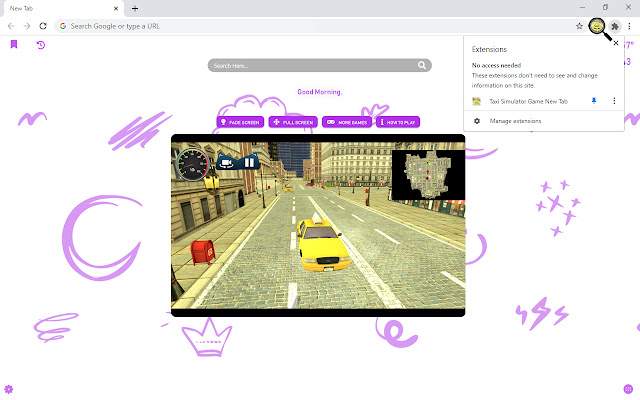Select the New Tab browser tab
The image size is (640, 400).
[63, 9]
